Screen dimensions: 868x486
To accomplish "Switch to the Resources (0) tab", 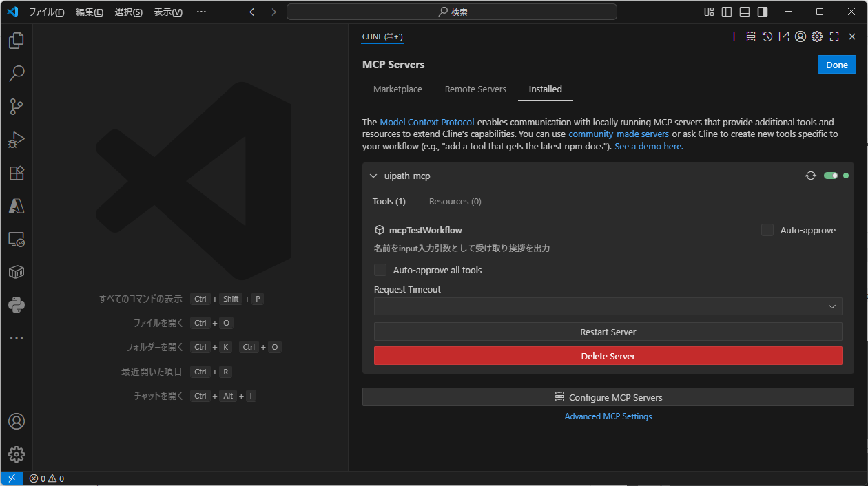I will [455, 202].
